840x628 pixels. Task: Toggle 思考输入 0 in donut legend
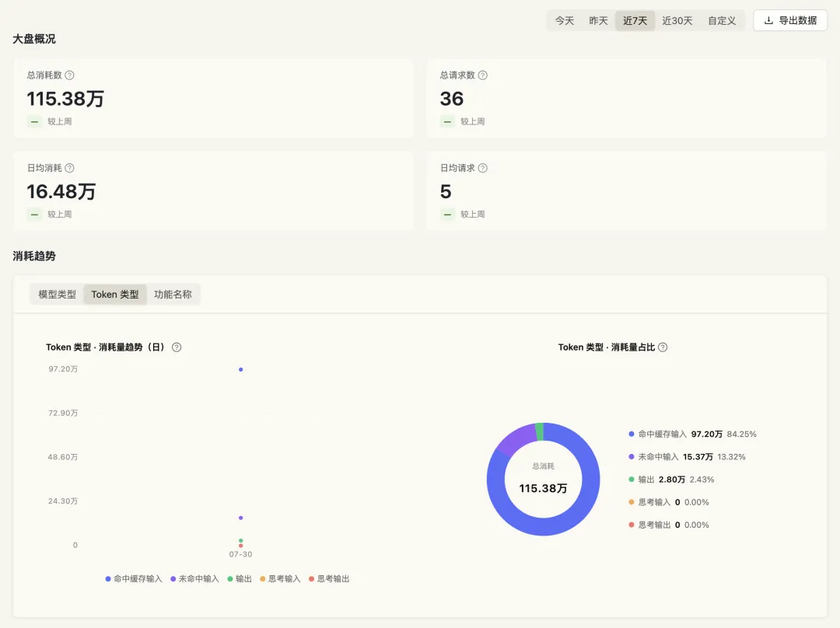coord(669,502)
